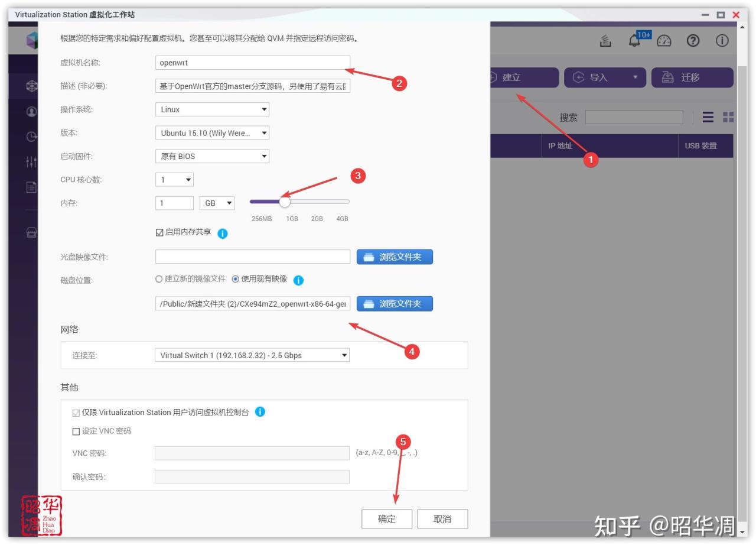756x558 pixels.
Task: Click the 建立 create VM button
Action: (x=523, y=77)
